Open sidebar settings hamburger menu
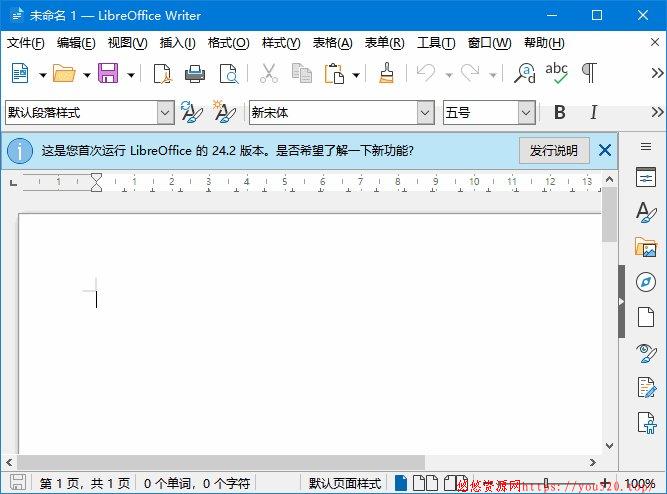This screenshot has width=667, height=494. [x=646, y=146]
